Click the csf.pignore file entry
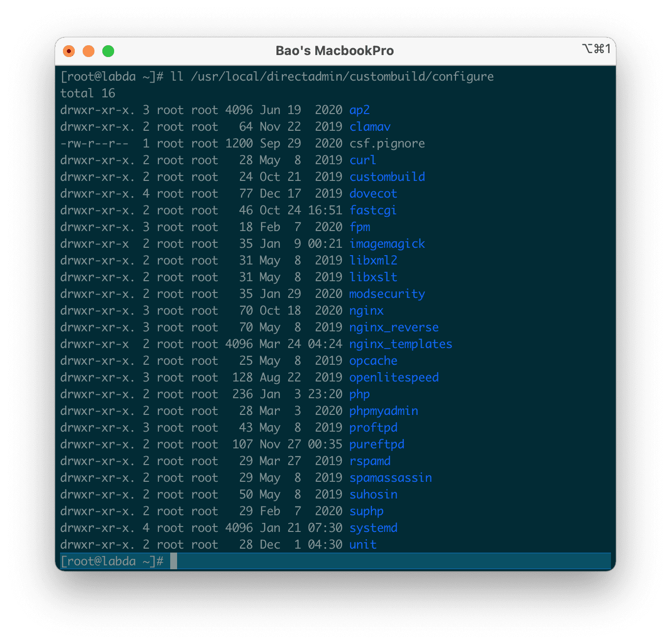The height and width of the screenshot is (644, 671). pyautogui.click(x=386, y=143)
